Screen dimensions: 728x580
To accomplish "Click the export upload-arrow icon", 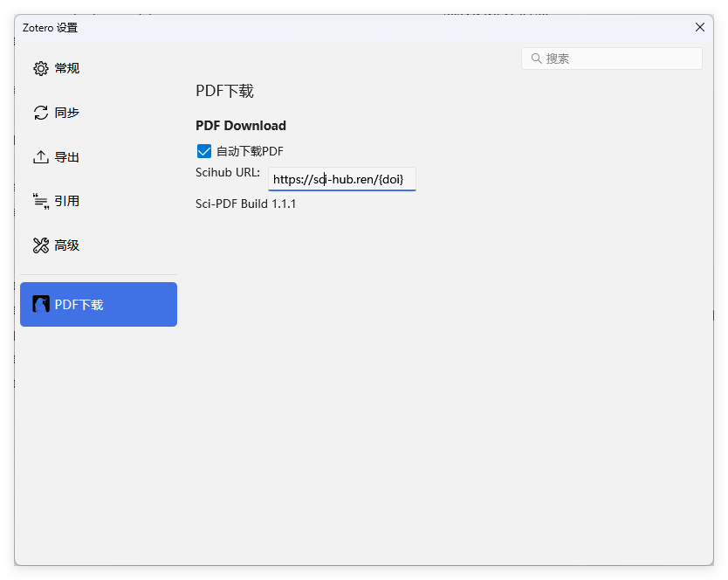I will [41, 157].
